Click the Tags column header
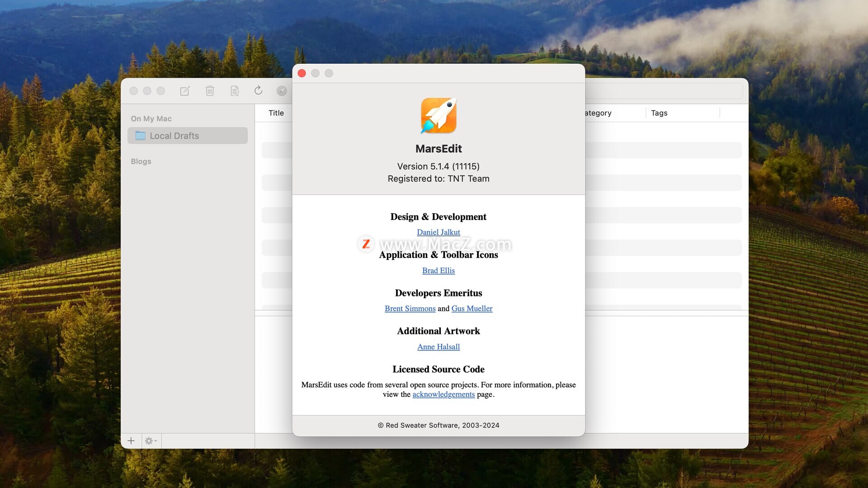This screenshot has width=868, height=488. point(659,113)
